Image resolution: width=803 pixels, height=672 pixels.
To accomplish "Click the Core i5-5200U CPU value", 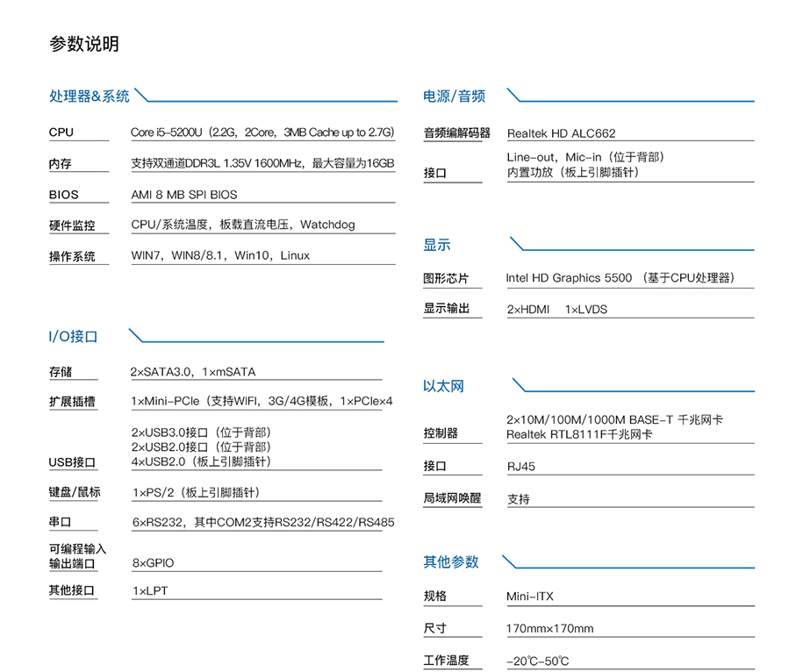I will (262, 132).
